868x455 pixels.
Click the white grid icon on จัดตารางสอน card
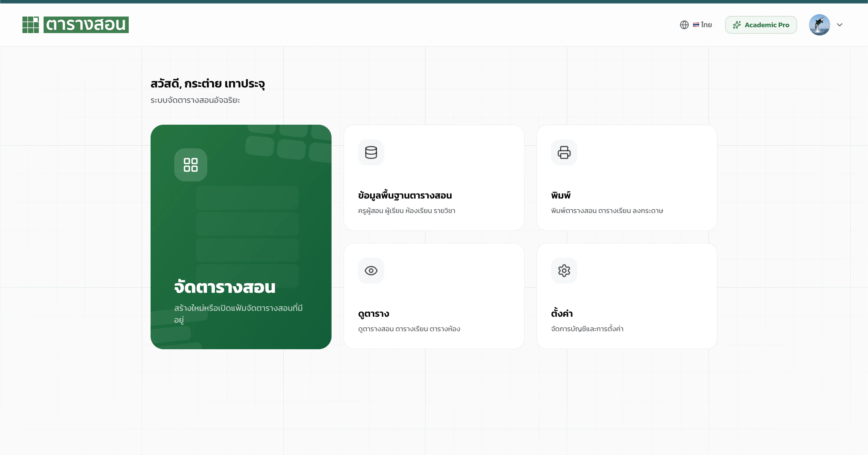tap(190, 165)
